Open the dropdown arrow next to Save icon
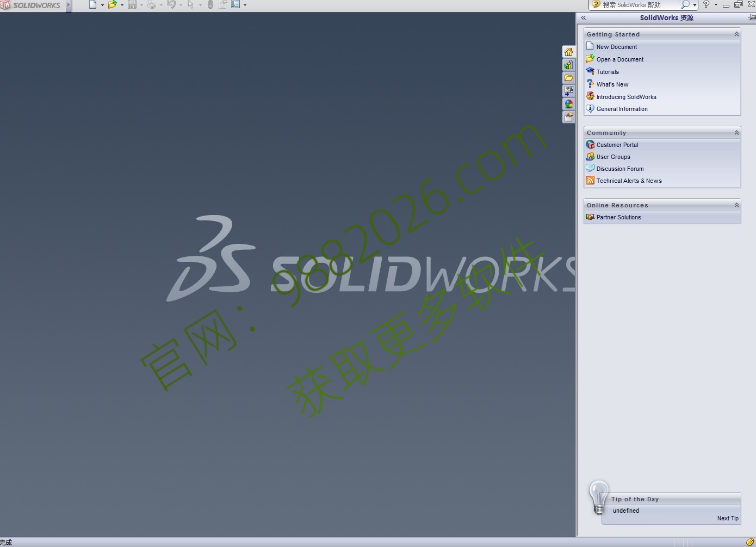 (141, 5)
